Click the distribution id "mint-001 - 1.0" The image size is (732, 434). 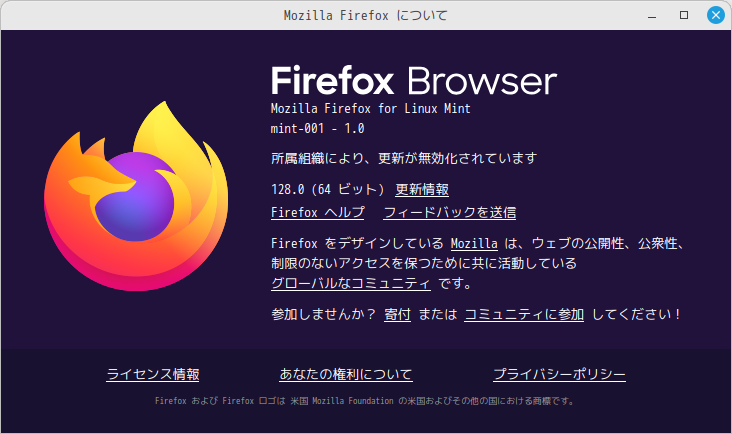click(x=317, y=128)
